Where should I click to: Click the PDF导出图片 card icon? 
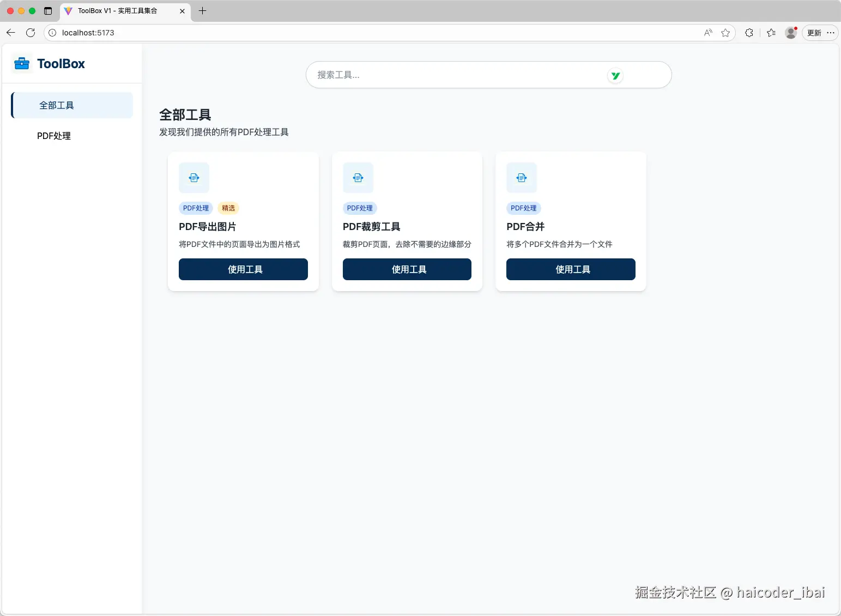click(194, 178)
